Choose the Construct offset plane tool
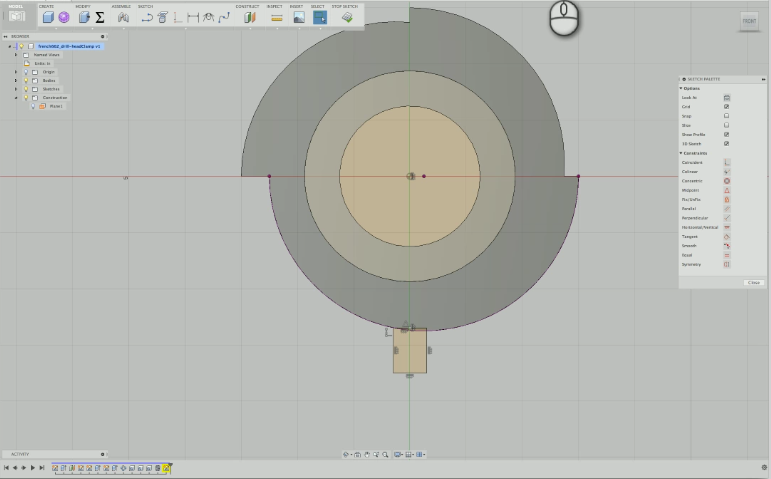This screenshot has height=479, width=771. coord(250,18)
